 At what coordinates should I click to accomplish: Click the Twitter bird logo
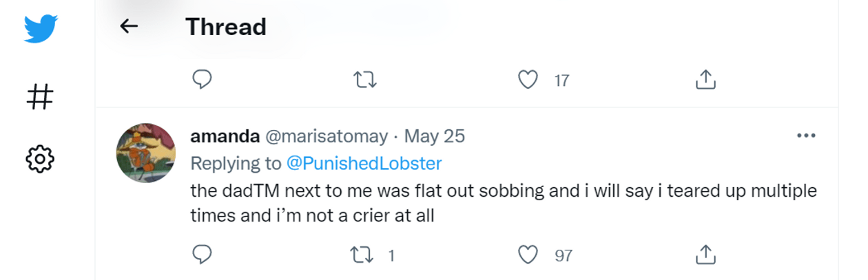point(41,29)
